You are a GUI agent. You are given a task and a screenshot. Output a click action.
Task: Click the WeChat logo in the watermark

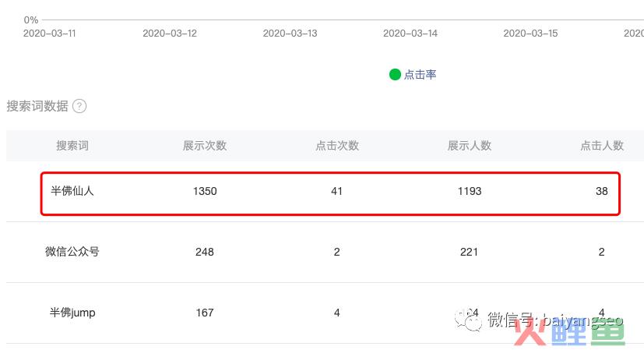pos(468,320)
